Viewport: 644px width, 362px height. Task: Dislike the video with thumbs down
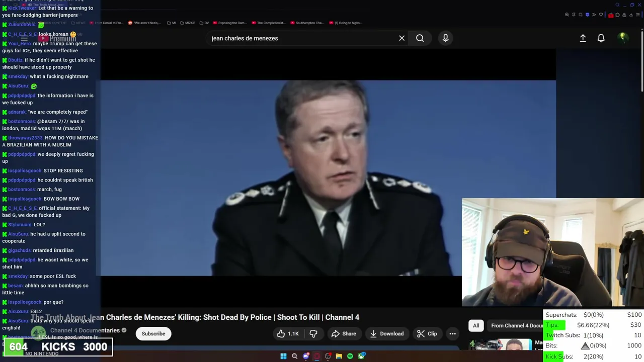click(313, 334)
